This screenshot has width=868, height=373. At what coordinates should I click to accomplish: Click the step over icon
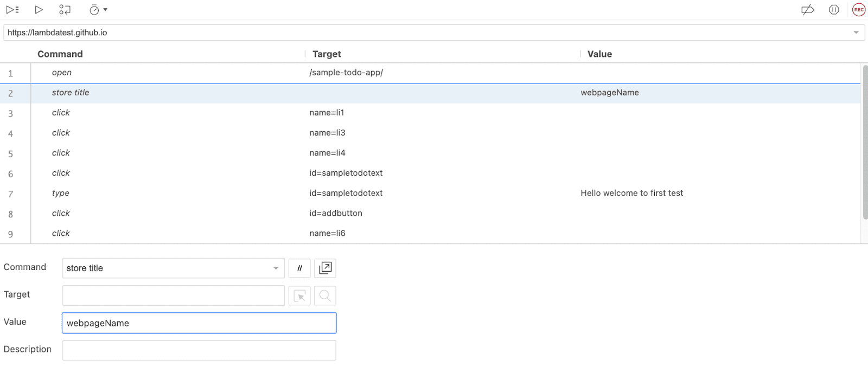[65, 10]
